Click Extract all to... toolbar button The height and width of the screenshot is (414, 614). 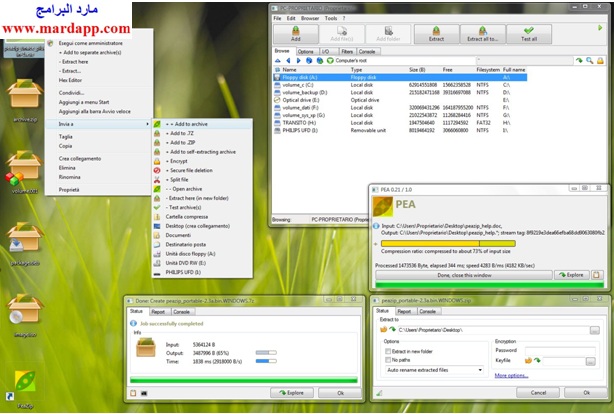tap(482, 34)
